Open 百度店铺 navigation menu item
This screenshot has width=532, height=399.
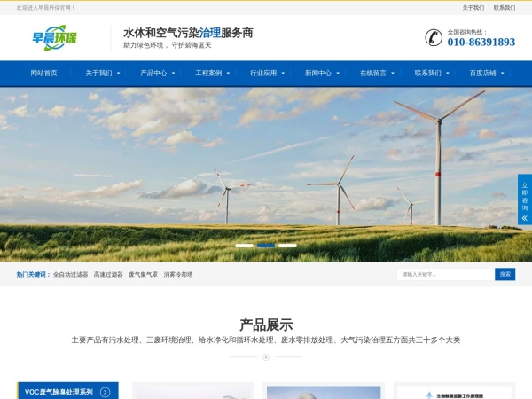tap(483, 73)
